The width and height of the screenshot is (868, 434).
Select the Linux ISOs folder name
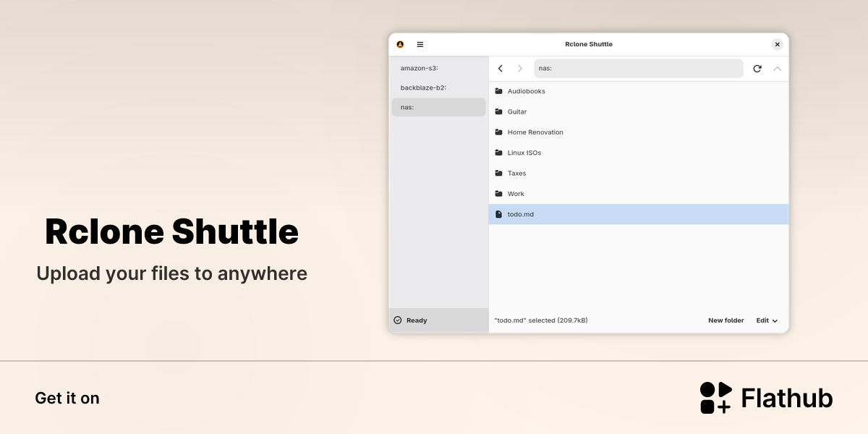pos(524,153)
